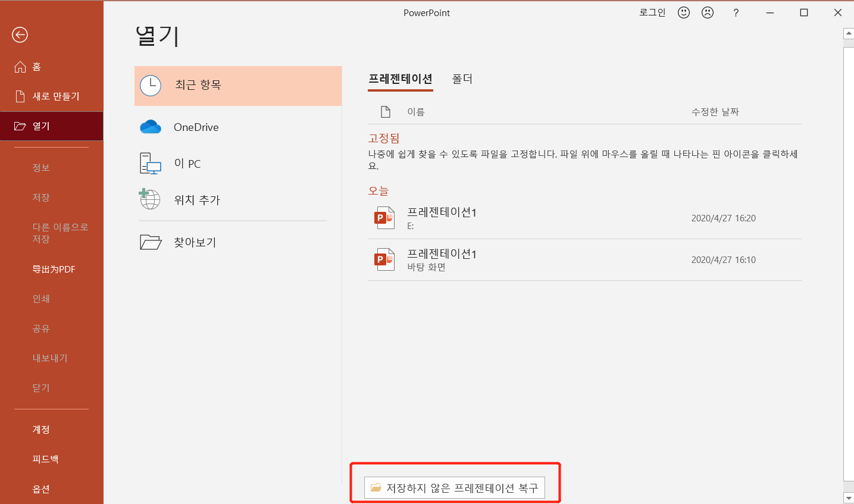
Task: Open 새로 만들기 in sidebar
Action: pos(55,96)
